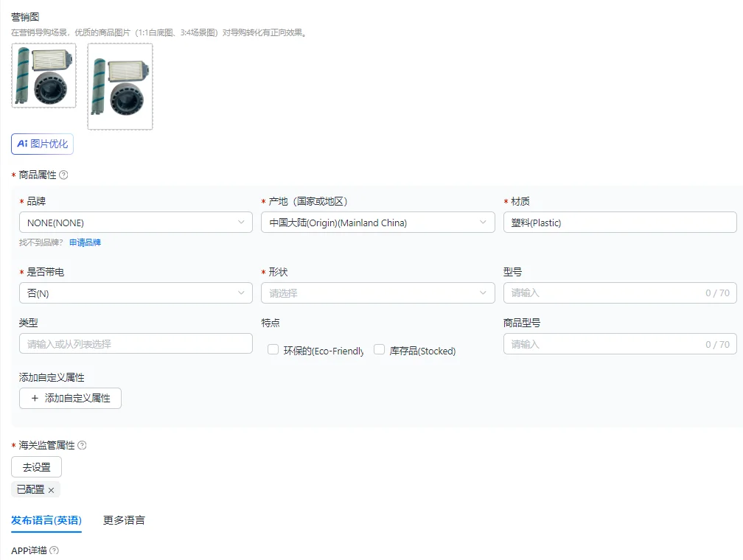
Task: Open the 形状 请选择 dropdown
Action: 378,293
